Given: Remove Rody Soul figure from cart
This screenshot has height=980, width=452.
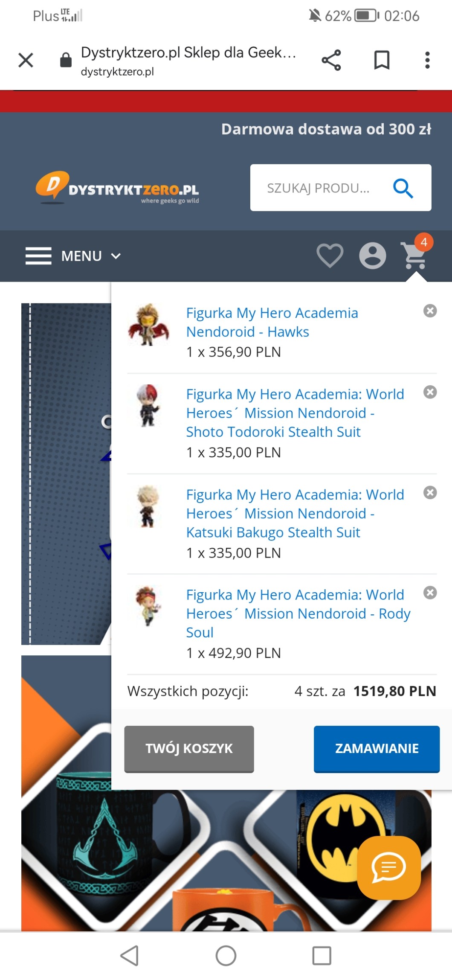Looking at the screenshot, I should coord(430,593).
